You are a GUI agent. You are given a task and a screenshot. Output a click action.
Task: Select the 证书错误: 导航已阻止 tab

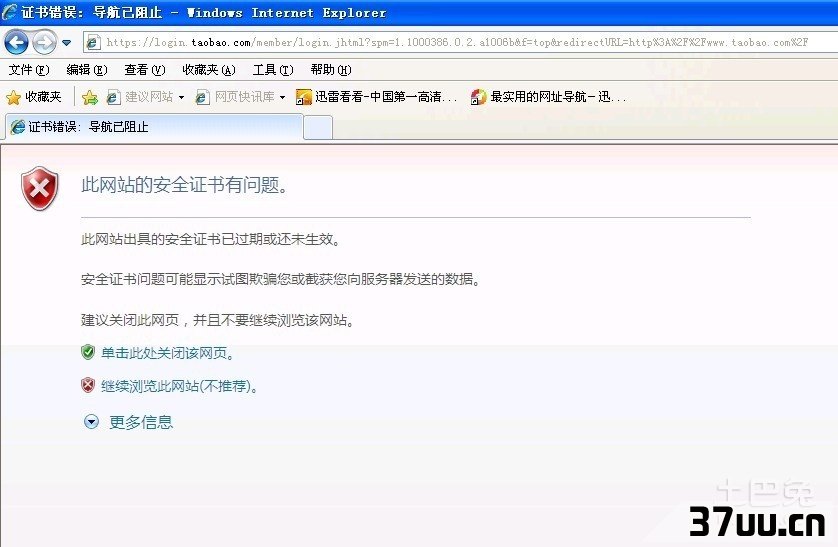point(154,127)
